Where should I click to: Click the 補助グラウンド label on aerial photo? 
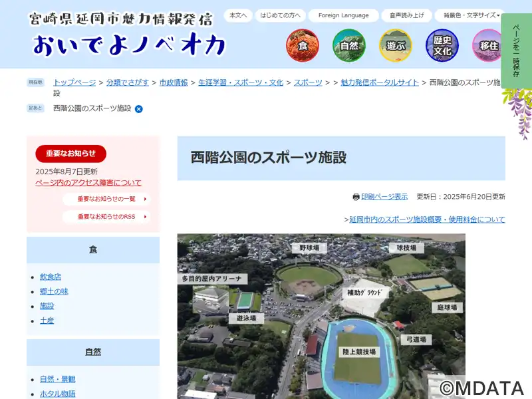click(x=364, y=293)
